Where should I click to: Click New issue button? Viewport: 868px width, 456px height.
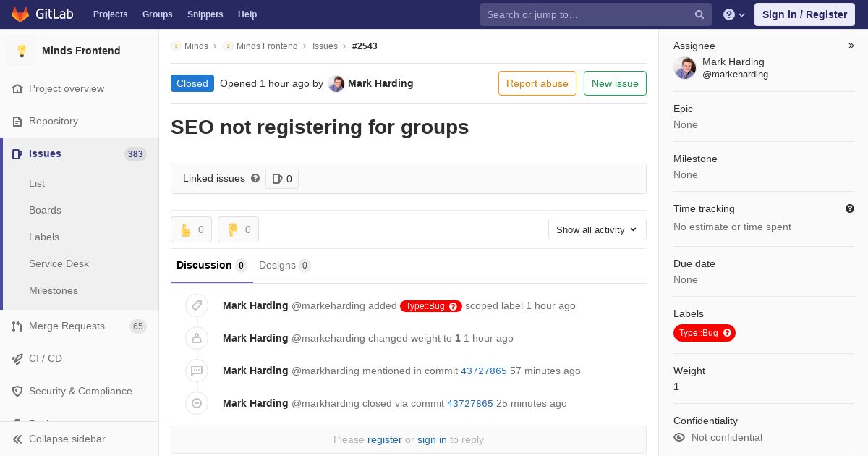[x=615, y=83]
